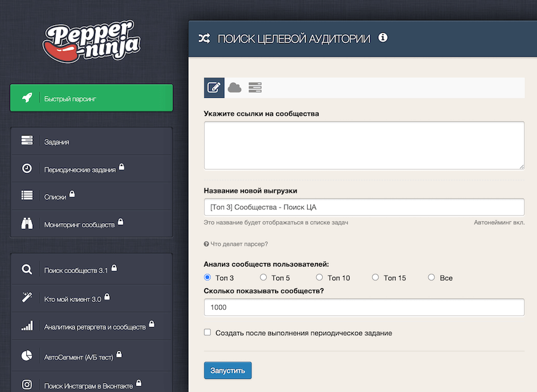Viewport: 537px width, 392px height.
Task: Switch to the tasks list source tab
Action: 255,88
